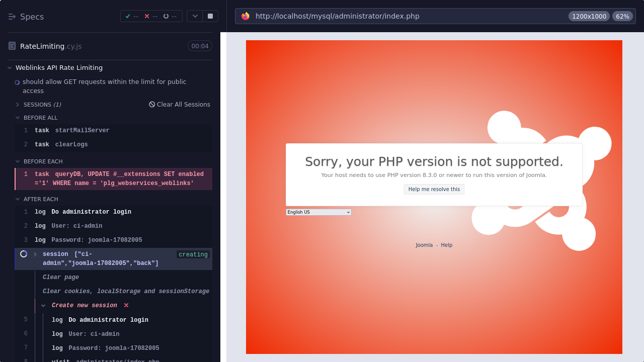Click the 1200x1000 viewport size badge
This screenshot has width=644, height=362.
(589, 16)
